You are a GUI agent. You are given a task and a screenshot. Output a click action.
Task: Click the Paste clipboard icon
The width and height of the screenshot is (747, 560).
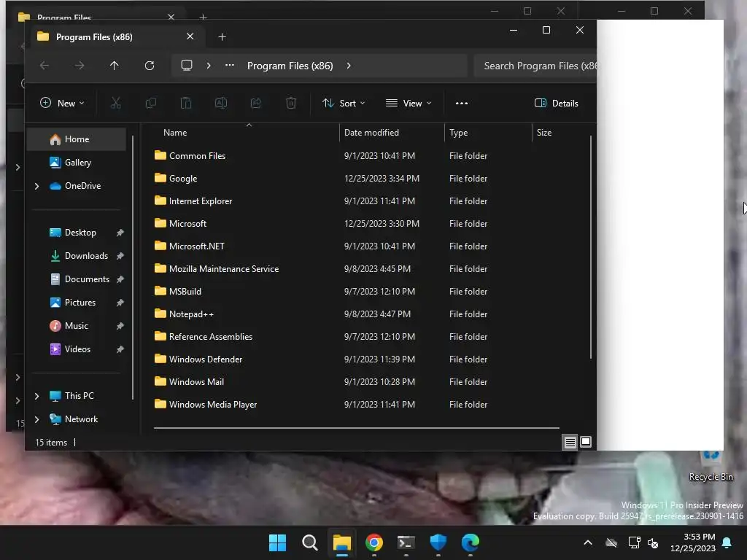[186, 104]
